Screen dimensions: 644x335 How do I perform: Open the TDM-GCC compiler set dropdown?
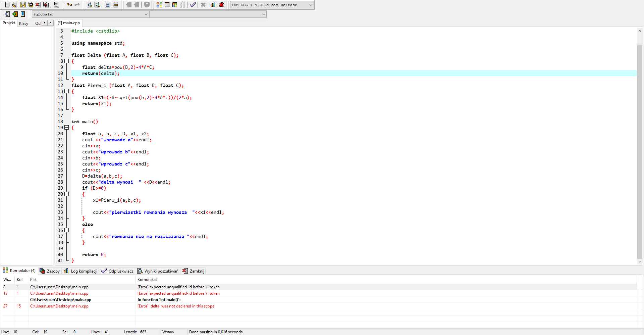(x=272, y=5)
